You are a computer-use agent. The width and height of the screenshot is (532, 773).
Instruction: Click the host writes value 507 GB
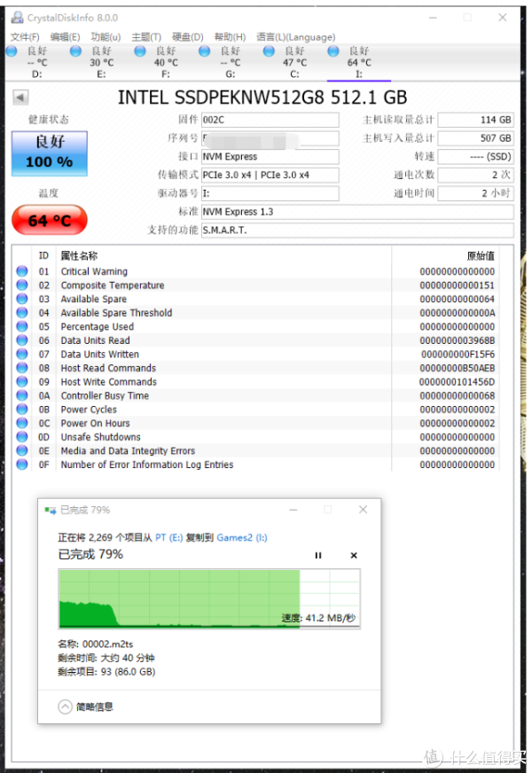(x=476, y=138)
